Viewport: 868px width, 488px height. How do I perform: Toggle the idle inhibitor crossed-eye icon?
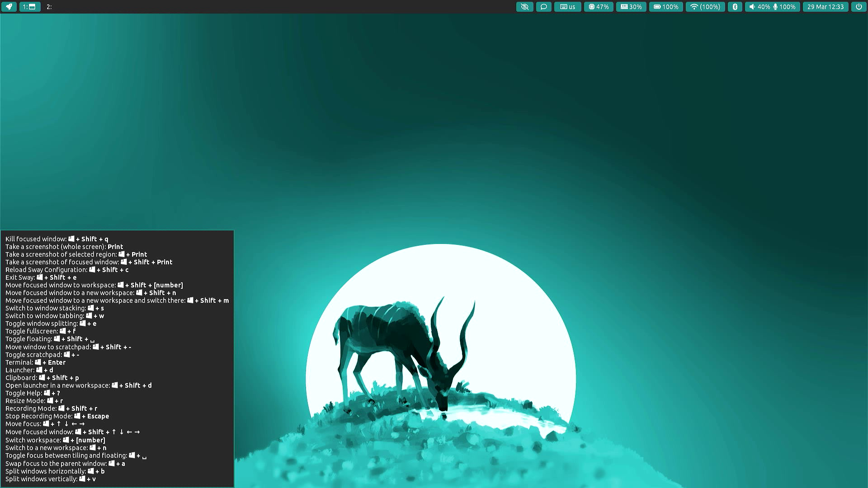(524, 7)
